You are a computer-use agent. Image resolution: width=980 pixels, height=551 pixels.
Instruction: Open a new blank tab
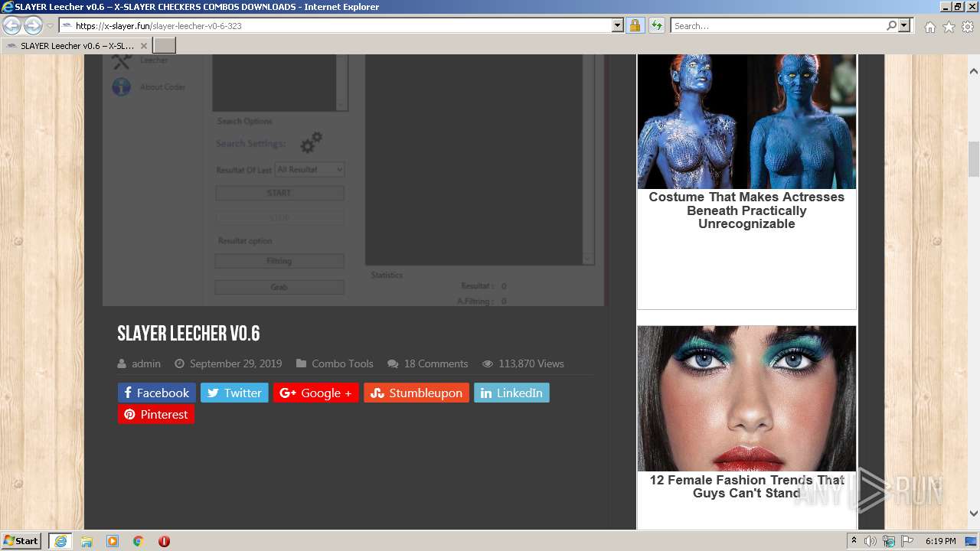coord(165,46)
